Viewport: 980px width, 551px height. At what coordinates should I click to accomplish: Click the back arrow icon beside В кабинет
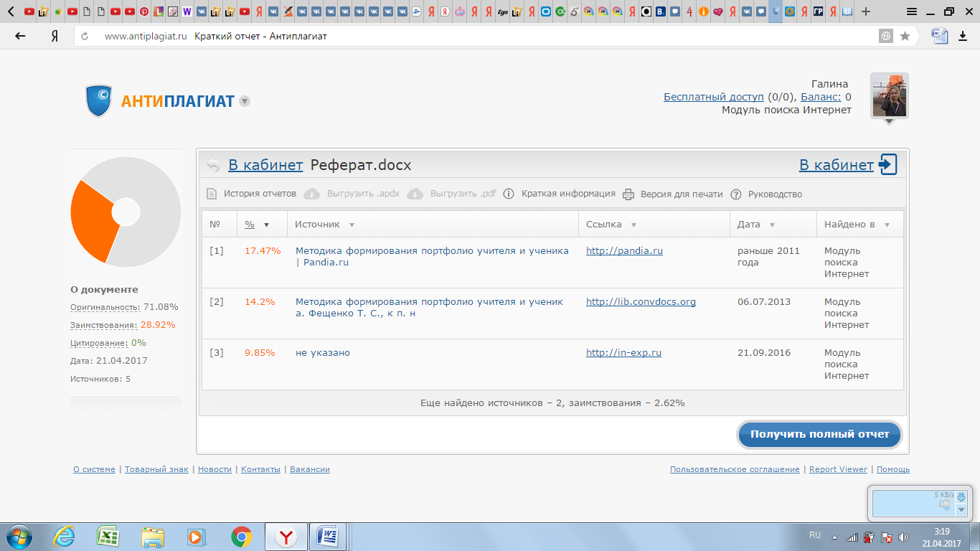point(213,165)
